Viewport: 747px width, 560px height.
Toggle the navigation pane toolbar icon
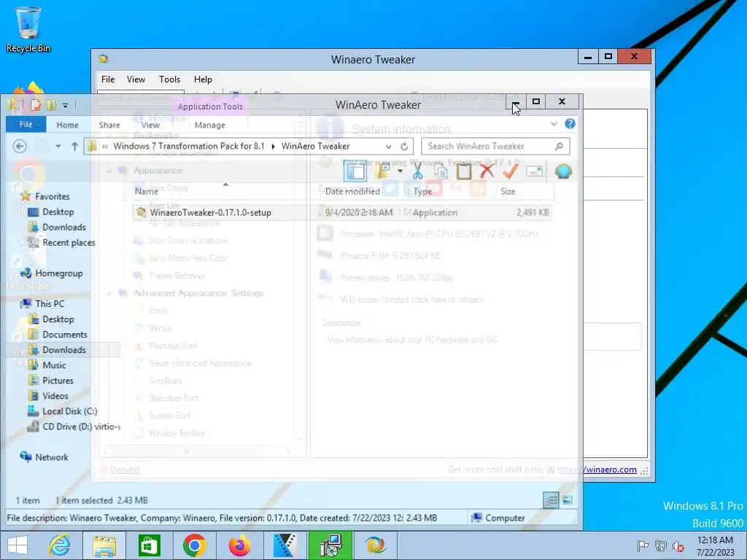click(x=355, y=171)
